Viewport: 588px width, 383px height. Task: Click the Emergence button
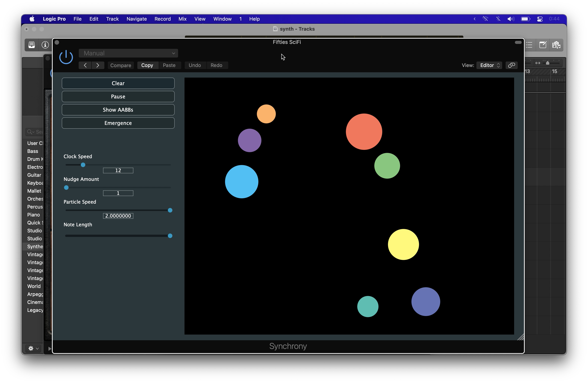point(118,123)
